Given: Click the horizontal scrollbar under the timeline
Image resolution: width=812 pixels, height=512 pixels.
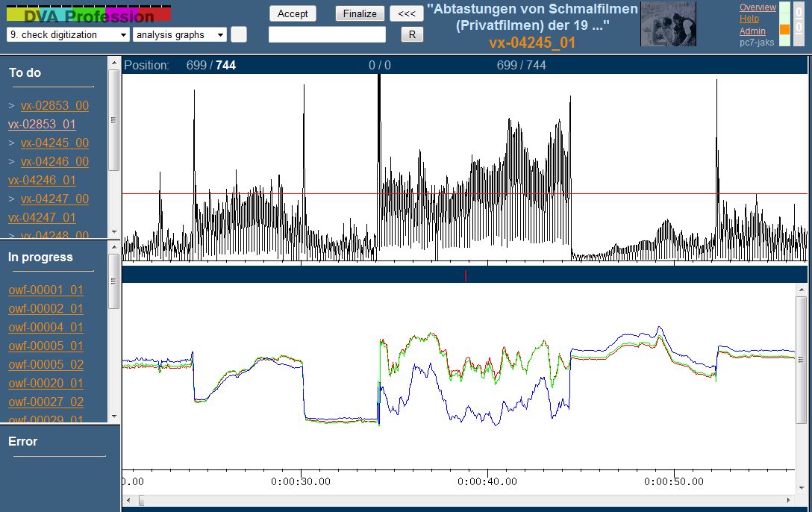Looking at the screenshot, I should click(x=463, y=500).
